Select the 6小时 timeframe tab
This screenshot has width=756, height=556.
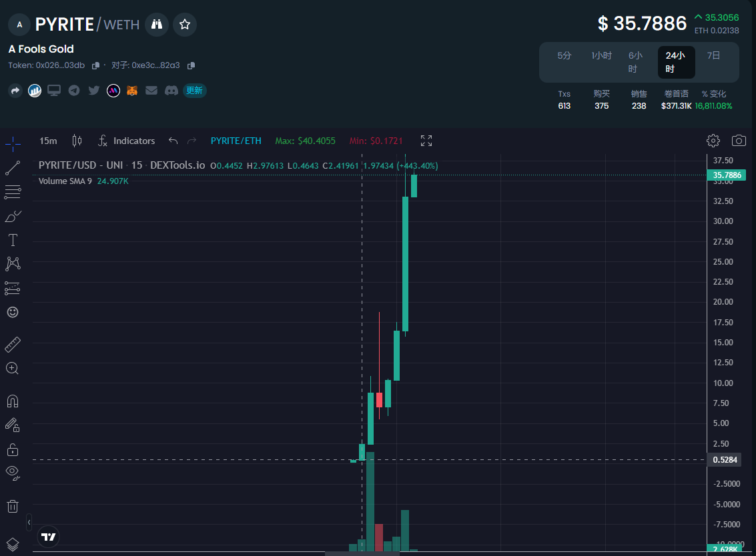635,62
